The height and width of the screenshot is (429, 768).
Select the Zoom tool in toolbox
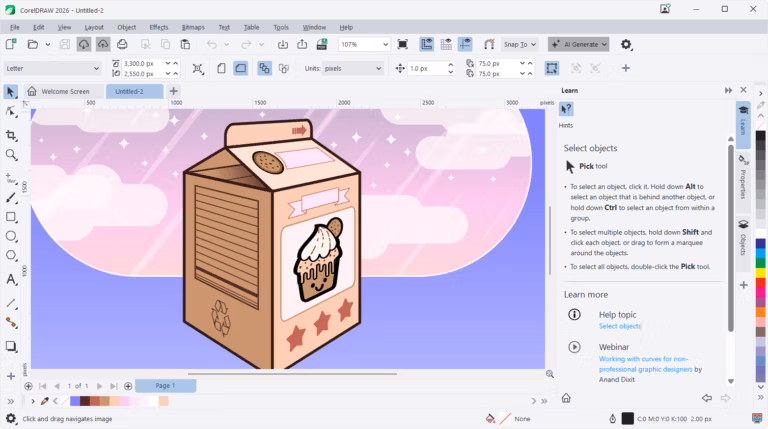[11, 155]
